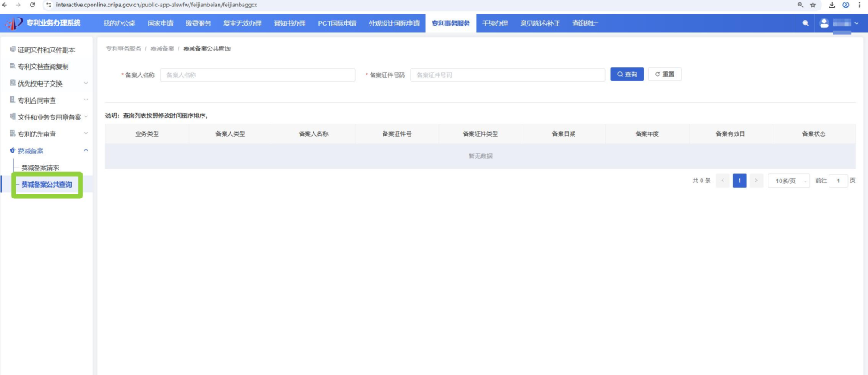Click the 重置 reset button
Viewport: 868px width, 375px height.
tap(665, 75)
